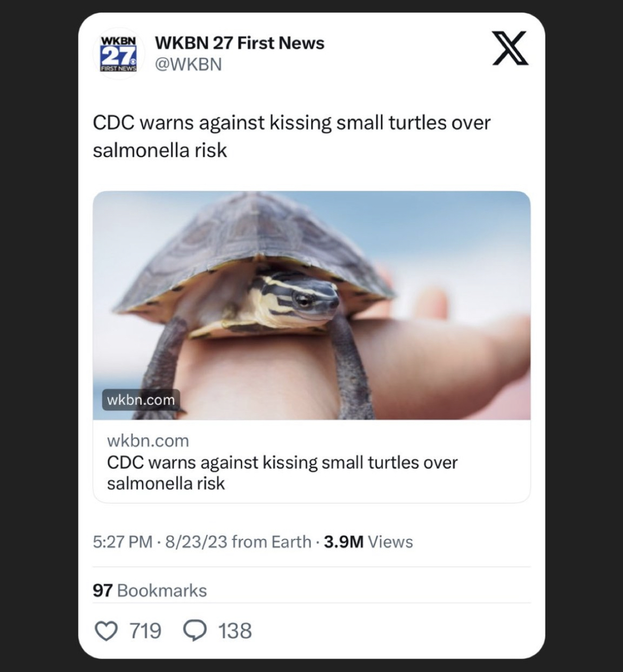The height and width of the screenshot is (672, 623).
Task: Open the WKBN 27 First News profile name
Action: click(x=239, y=43)
